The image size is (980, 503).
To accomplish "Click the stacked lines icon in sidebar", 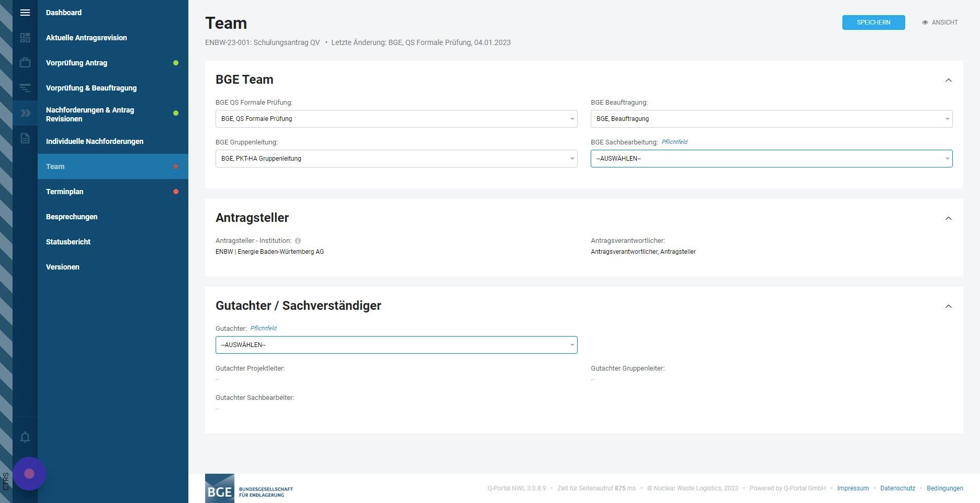I will tap(25, 88).
